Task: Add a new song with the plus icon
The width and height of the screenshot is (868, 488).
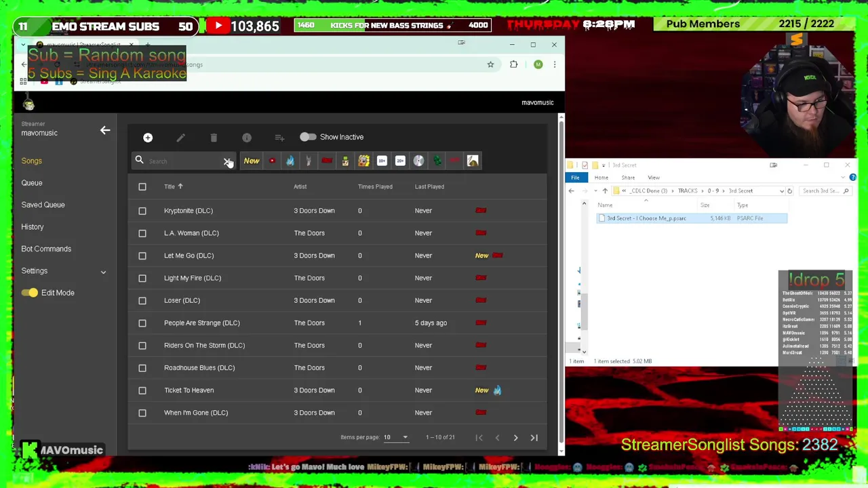Action: coord(148,138)
